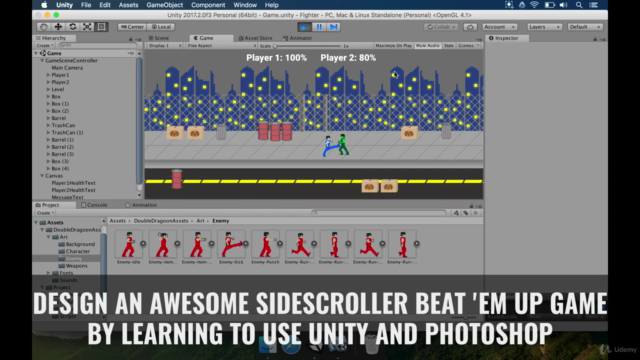The height and width of the screenshot is (360, 640).
Task: Toggle pivot Center mode
Action: point(132,27)
